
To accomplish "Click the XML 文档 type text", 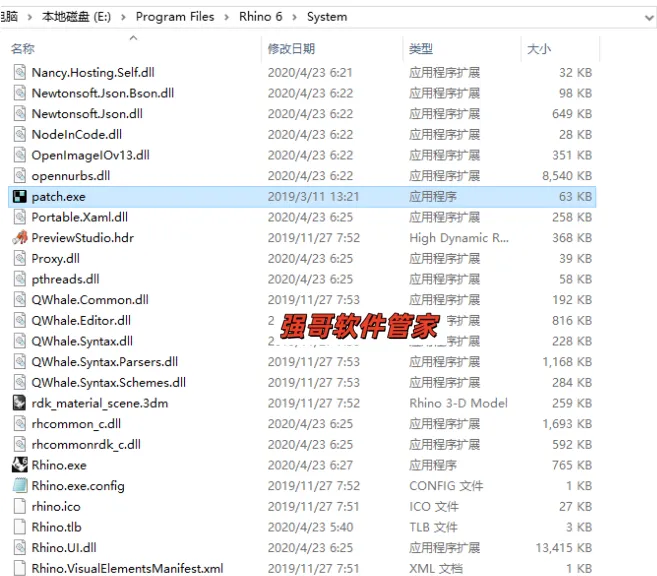I will click(436, 568).
